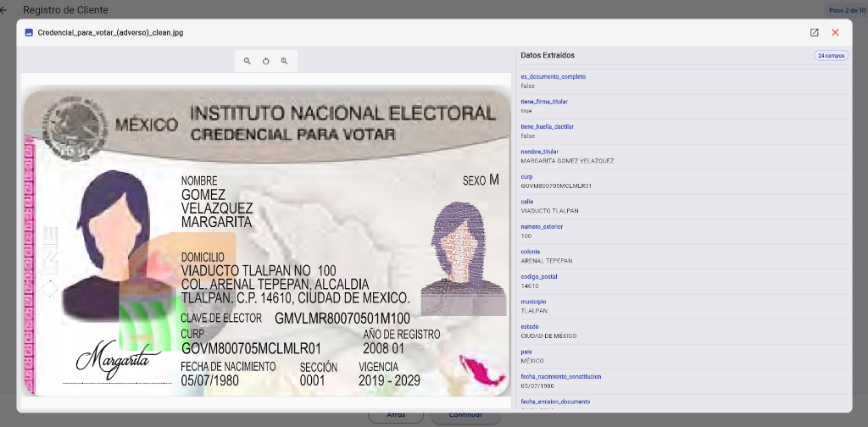868x427 pixels.
Task: Select the numero_exterior value 100
Action: (526, 236)
